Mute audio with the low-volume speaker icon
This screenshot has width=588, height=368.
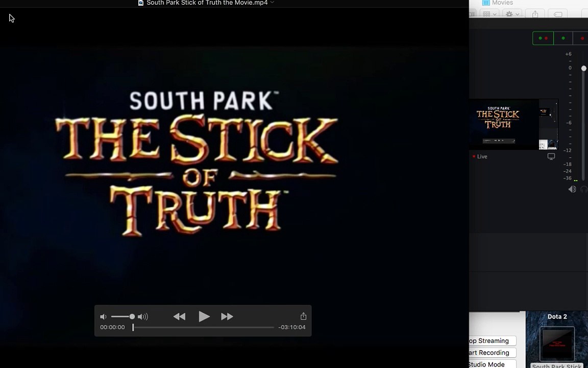tap(103, 317)
